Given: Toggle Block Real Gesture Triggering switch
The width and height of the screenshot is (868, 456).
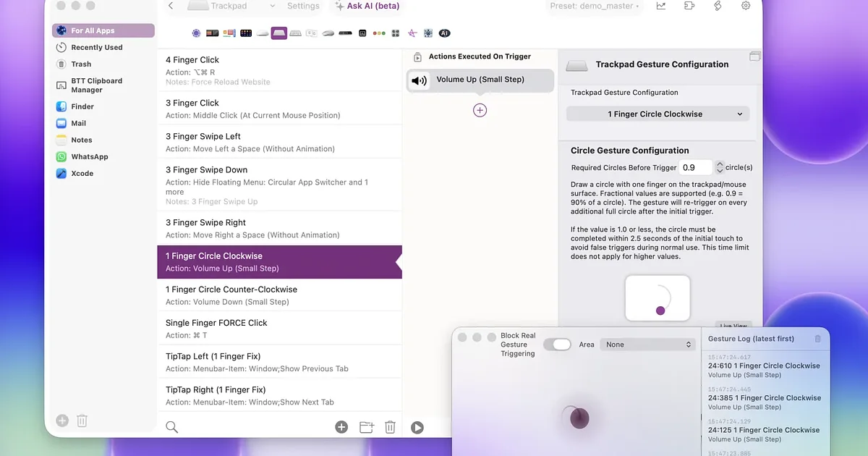Looking at the screenshot, I should click(557, 345).
